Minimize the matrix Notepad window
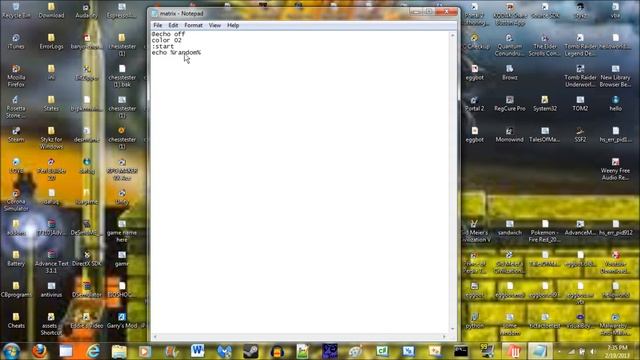 (x=416, y=12)
